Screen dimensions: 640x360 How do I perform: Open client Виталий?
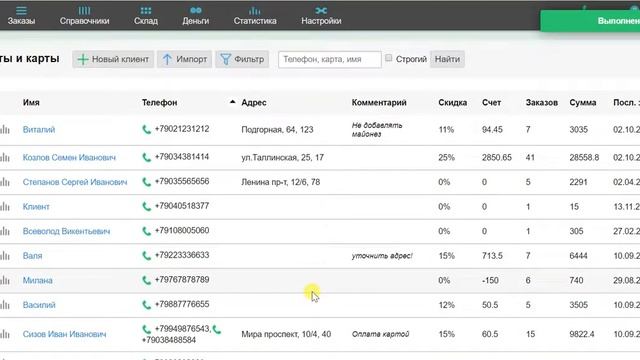(39, 130)
